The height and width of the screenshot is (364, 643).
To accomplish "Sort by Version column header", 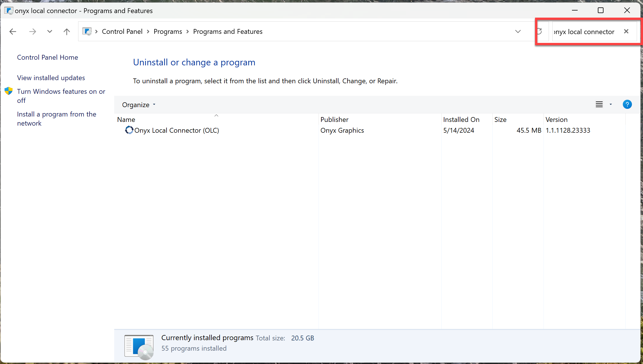I will [x=584, y=120].
